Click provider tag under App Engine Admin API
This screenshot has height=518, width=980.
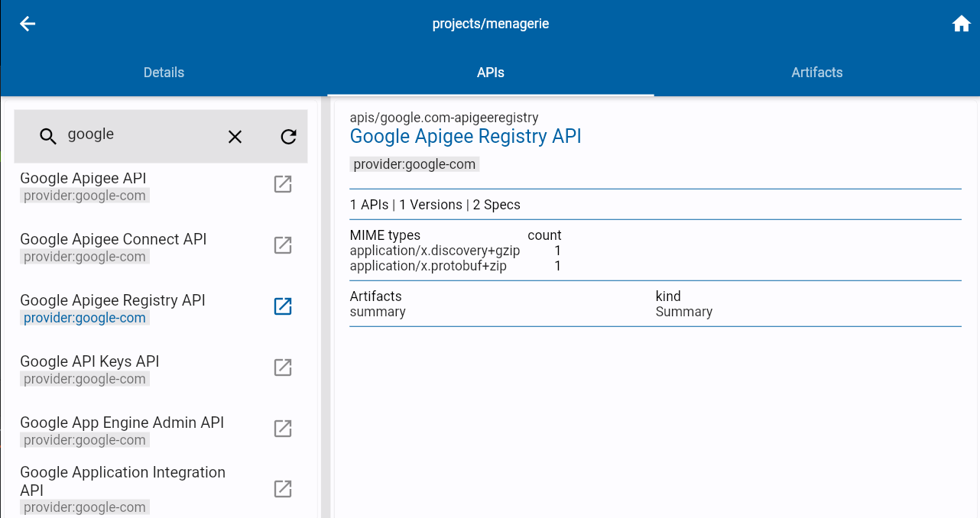pyautogui.click(x=84, y=440)
